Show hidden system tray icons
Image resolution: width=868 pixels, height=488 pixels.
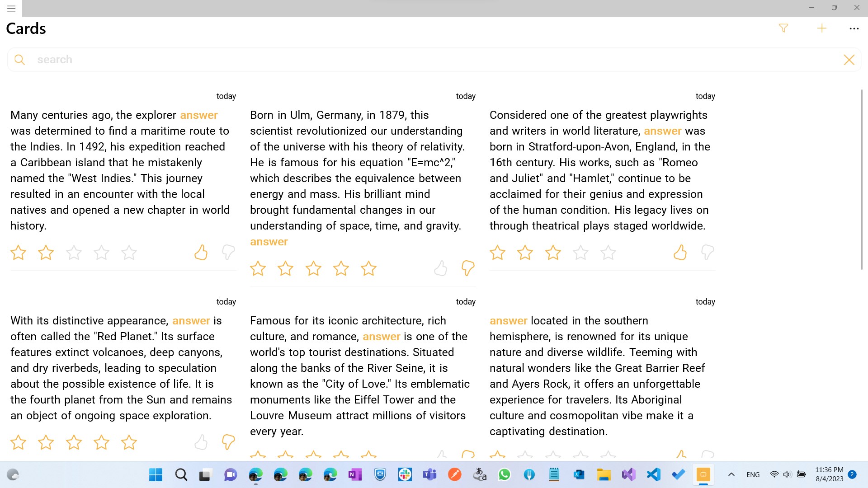pos(731,474)
